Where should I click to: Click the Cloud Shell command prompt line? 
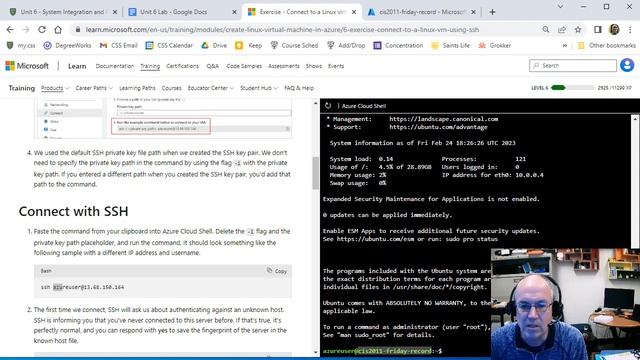(x=382, y=351)
